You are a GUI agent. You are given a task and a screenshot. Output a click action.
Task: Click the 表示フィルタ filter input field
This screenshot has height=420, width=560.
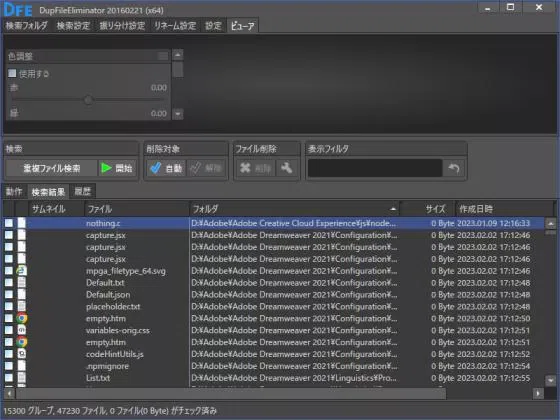(375, 168)
